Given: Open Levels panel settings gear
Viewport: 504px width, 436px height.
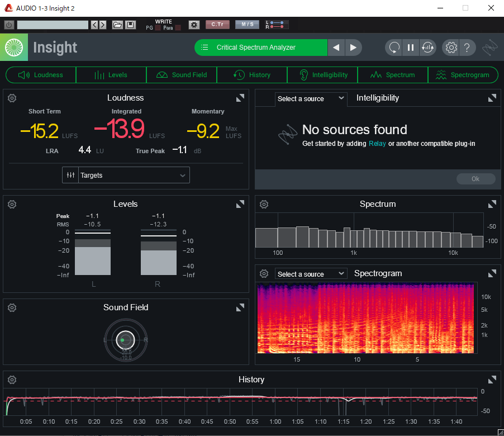Looking at the screenshot, I should pyautogui.click(x=12, y=204).
